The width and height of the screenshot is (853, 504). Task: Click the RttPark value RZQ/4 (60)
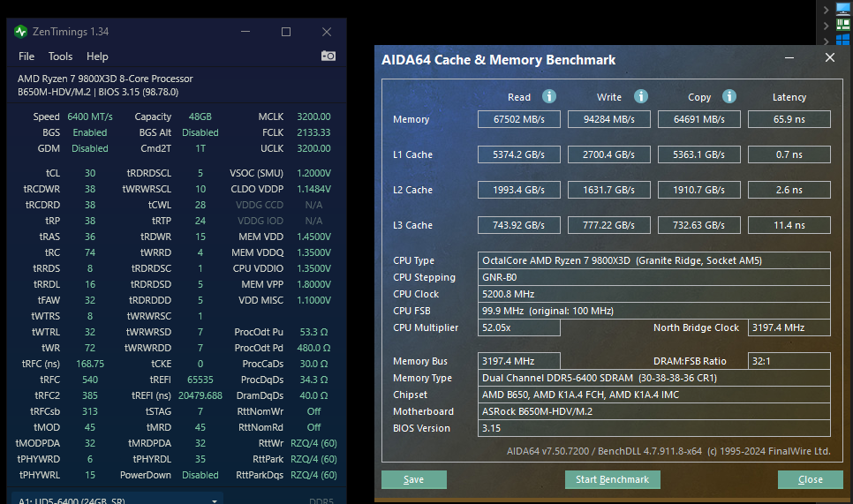coord(313,459)
